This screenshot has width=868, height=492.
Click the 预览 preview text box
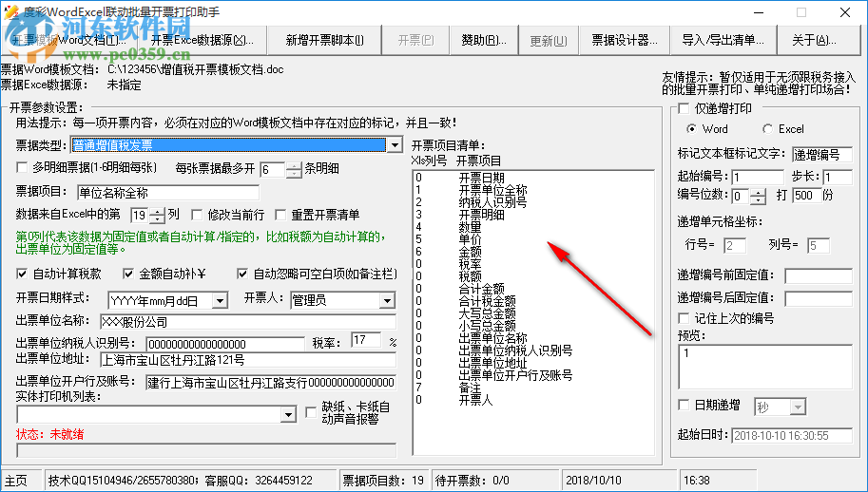[765, 367]
